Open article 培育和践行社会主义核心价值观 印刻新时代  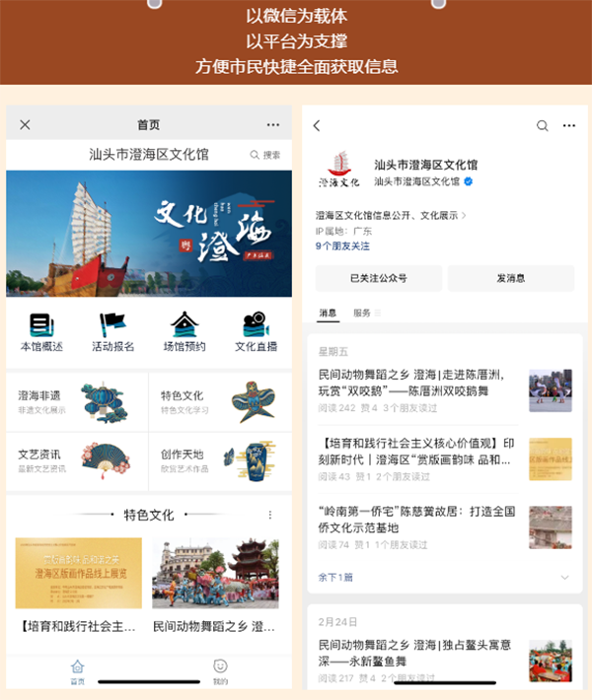(416, 452)
